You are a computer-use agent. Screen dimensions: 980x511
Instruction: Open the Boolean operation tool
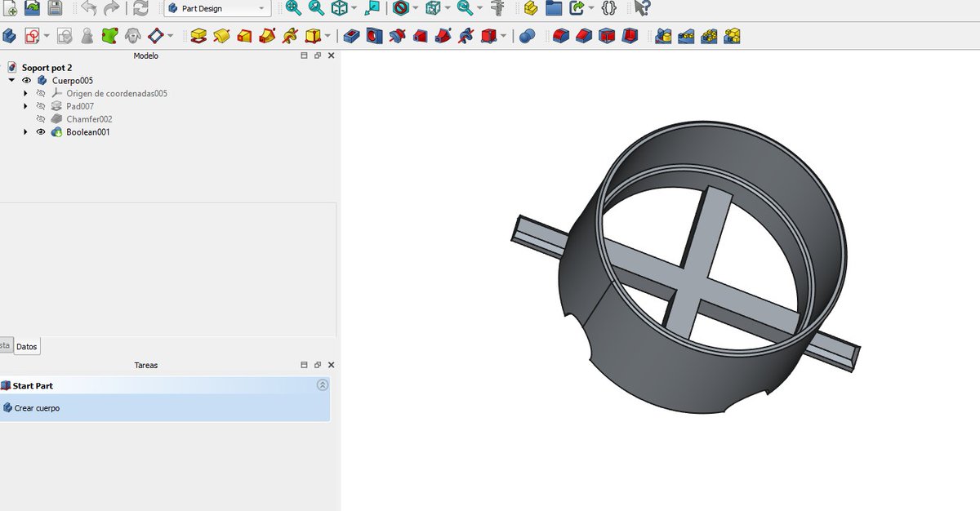[528, 36]
